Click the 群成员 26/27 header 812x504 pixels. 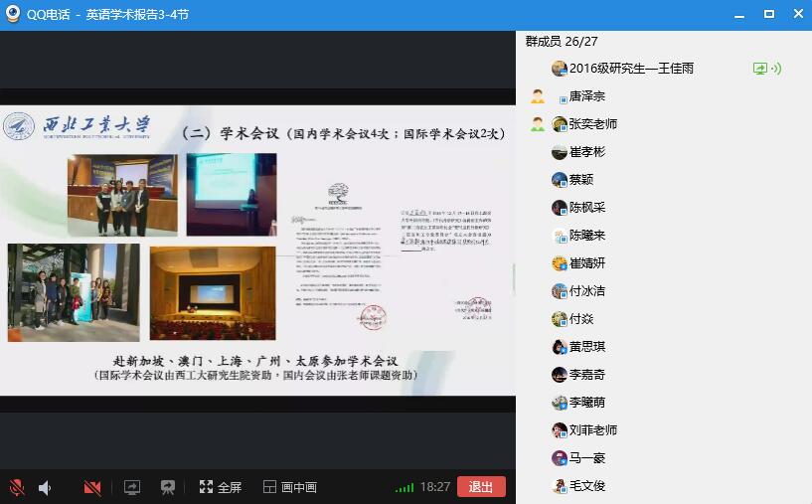click(x=562, y=41)
